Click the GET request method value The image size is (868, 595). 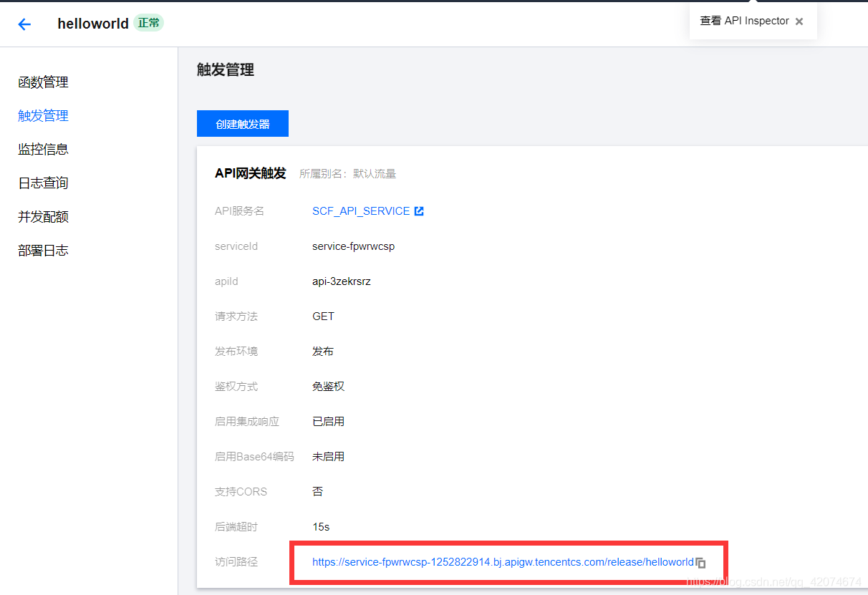click(x=323, y=316)
